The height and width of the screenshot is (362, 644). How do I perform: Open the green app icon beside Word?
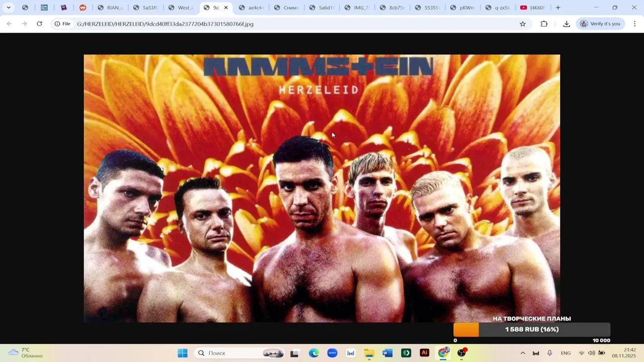406,353
